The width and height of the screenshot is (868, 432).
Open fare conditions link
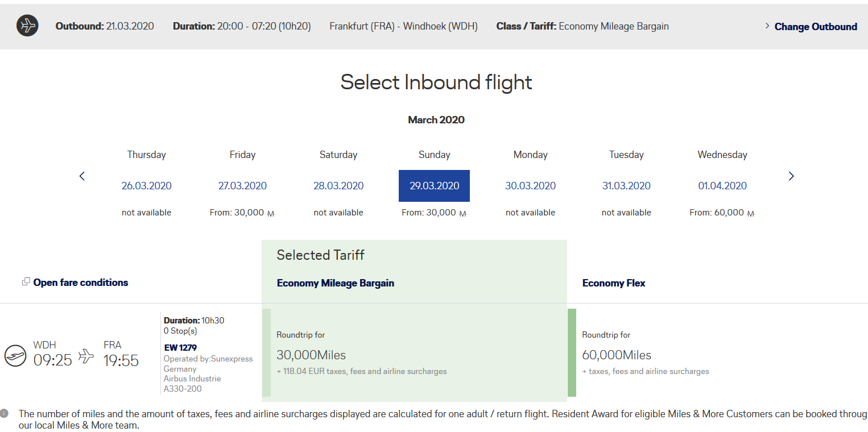81,283
